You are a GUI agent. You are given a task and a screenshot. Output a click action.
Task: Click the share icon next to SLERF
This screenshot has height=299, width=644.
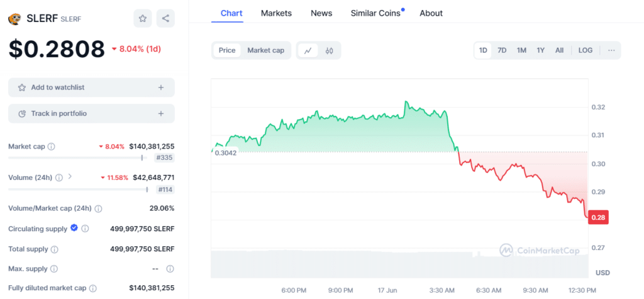(x=166, y=18)
